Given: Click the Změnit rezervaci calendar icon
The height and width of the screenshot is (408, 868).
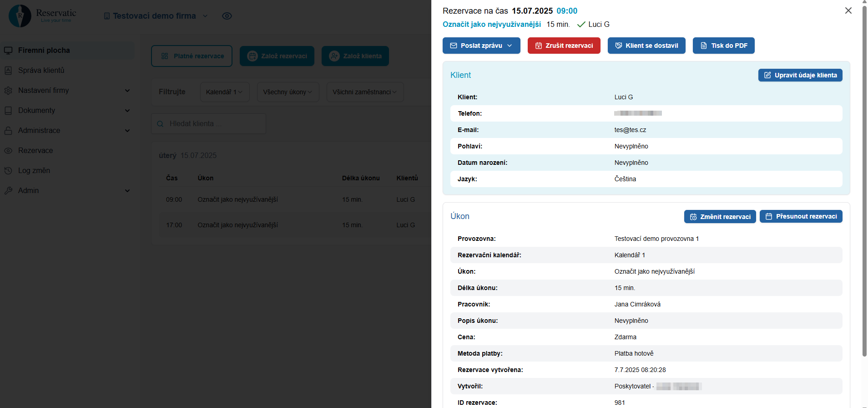Looking at the screenshot, I should [x=693, y=217].
